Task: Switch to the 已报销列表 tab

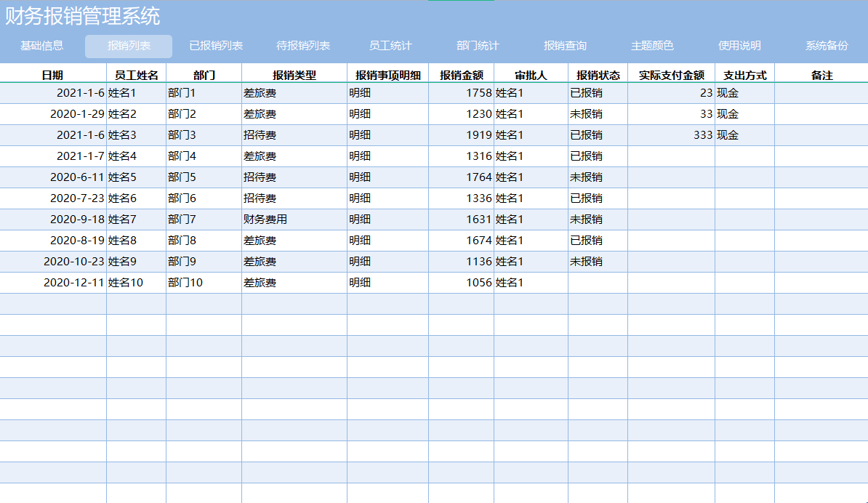Action: [x=216, y=46]
